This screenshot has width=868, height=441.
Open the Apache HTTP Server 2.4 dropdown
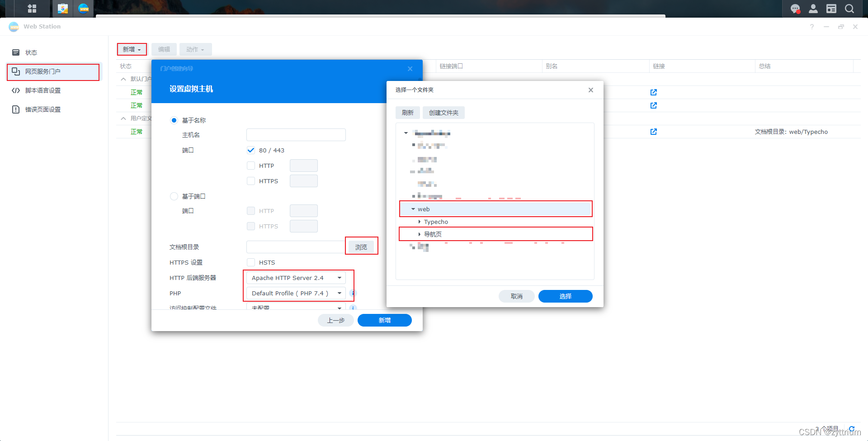point(296,278)
